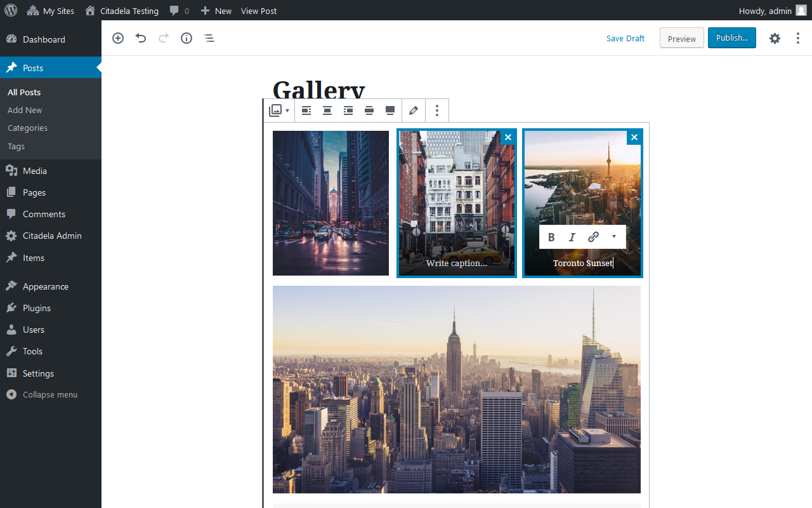Click the admin avatar in the admin bar
Viewport: 812px width, 508px height.
pyautogui.click(x=801, y=10)
